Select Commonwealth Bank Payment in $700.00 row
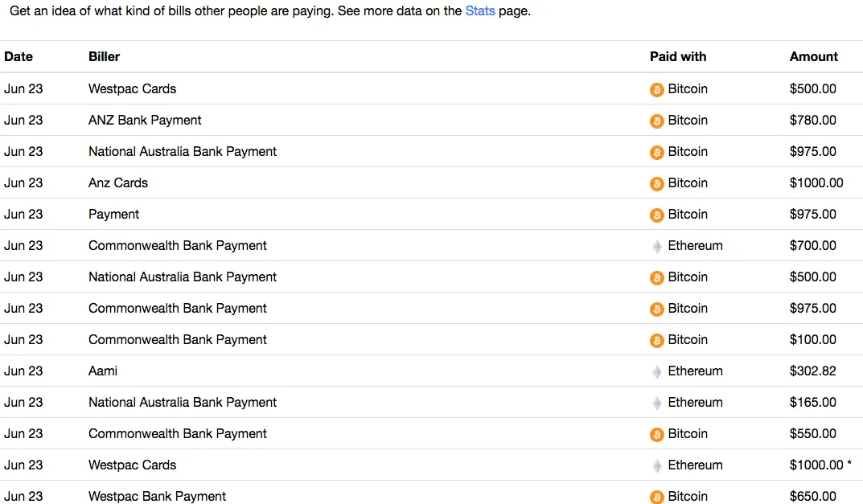863x504 pixels. (x=177, y=245)
